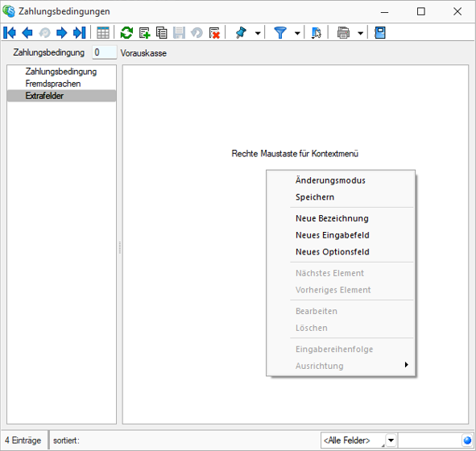
Task: Select Fremdsprachen in the left tree
Action: tap(53, 84)
